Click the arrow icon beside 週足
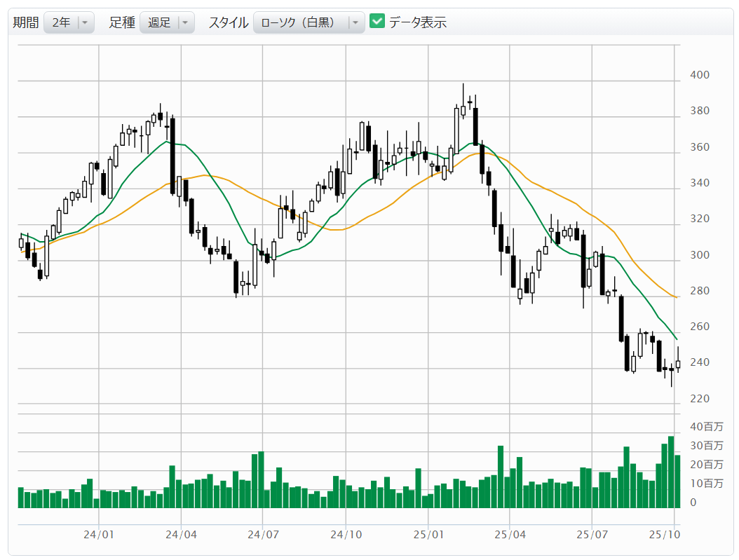This screenshot has height=560, width=739. [x=185, y=22]
